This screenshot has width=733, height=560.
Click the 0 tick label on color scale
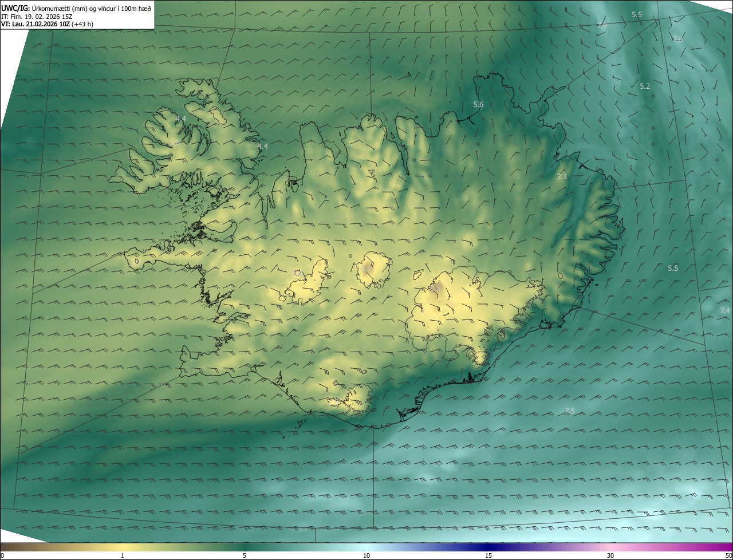(x=2, y=555)
